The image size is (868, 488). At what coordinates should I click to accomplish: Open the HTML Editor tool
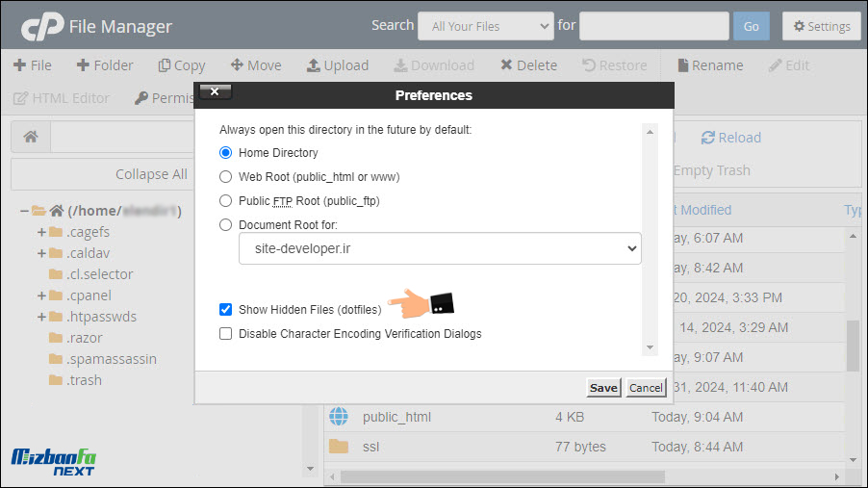click(61, 98)
